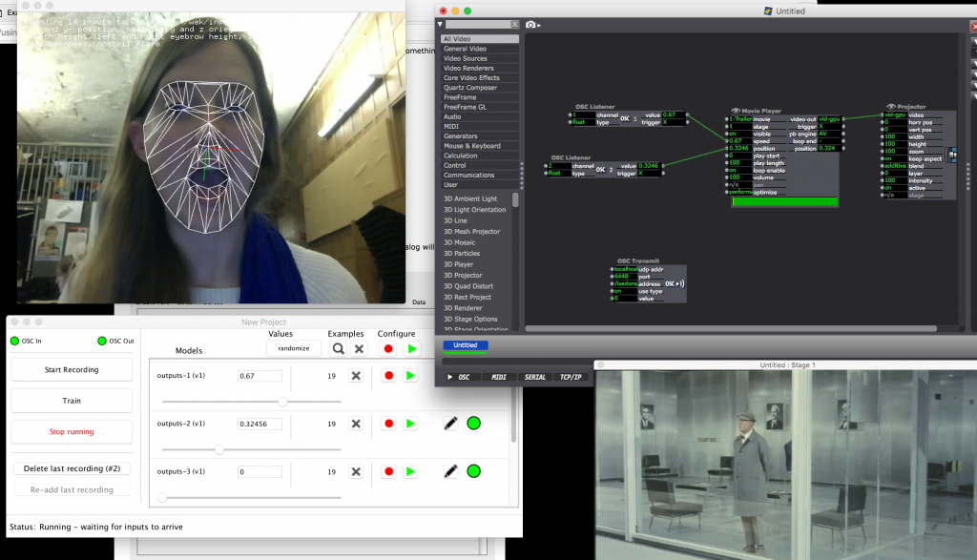This screenshot has width=977, height=560.
Task: Click the Isadora scene editor horizontal scrollbar
Action: point(731,328)
